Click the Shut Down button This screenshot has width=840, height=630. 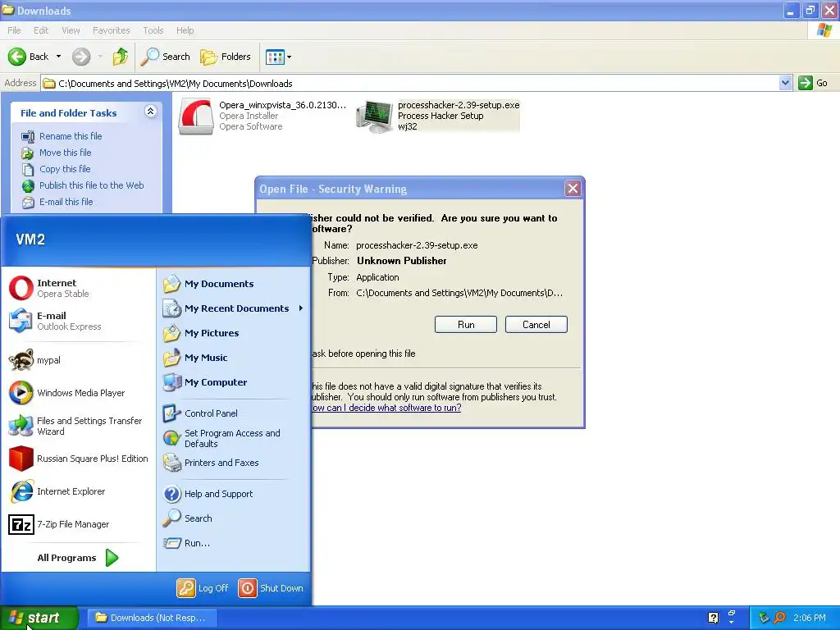coord(271,587)
